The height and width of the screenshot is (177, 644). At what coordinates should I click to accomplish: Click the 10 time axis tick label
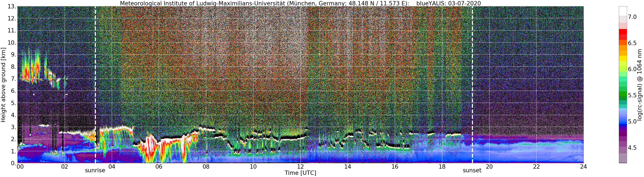pyautogui.click(x=253, y=166)
